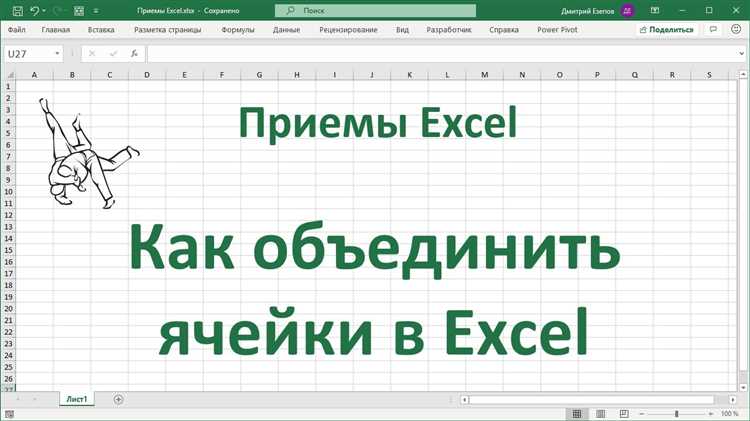This screenshot has height=421, width=750.
Task: Click the Enter checkmark icon in formula bar
Action: pyautogui.click(x=113, y=54)
